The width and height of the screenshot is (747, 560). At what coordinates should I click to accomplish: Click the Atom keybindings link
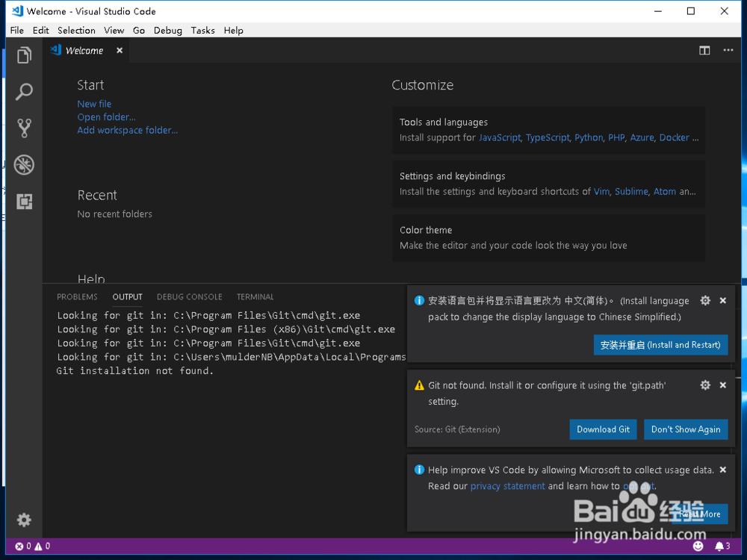coord(665,191)
